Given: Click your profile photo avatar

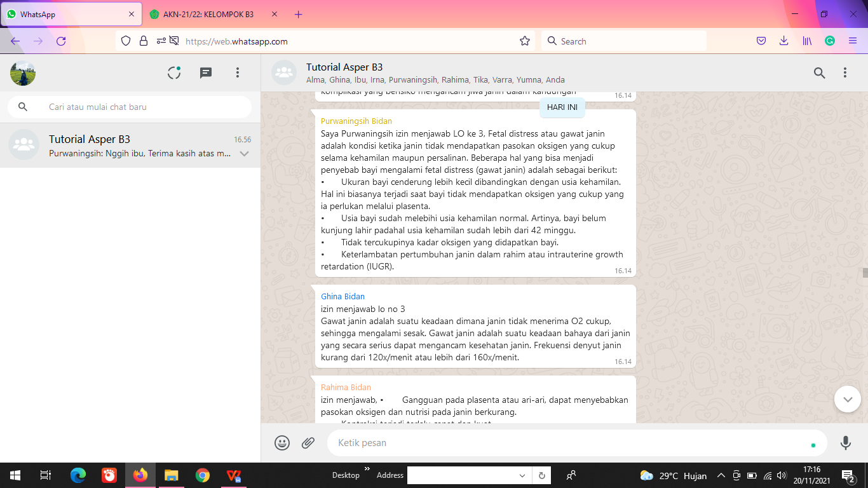Looking at the screenshot, I should tap(23, 73).
